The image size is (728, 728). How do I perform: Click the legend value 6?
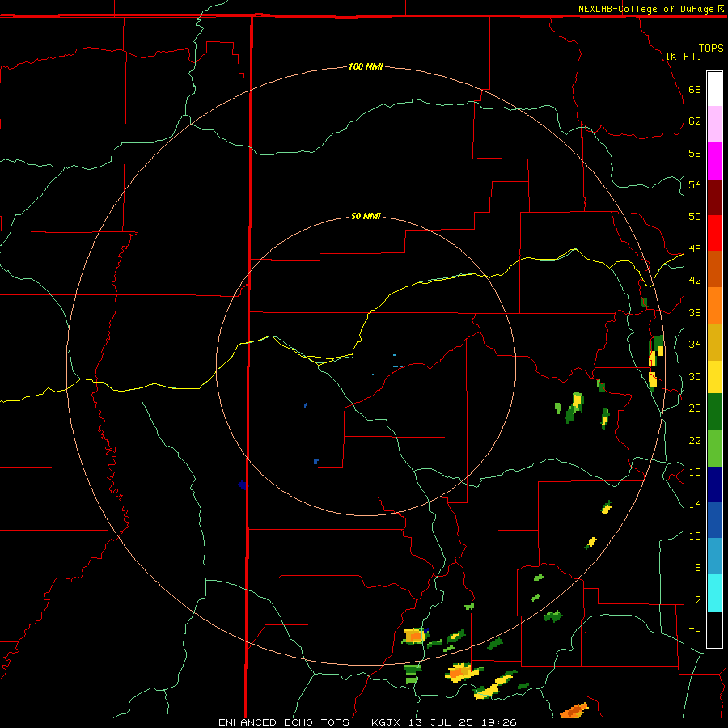(x=697, y=567)
